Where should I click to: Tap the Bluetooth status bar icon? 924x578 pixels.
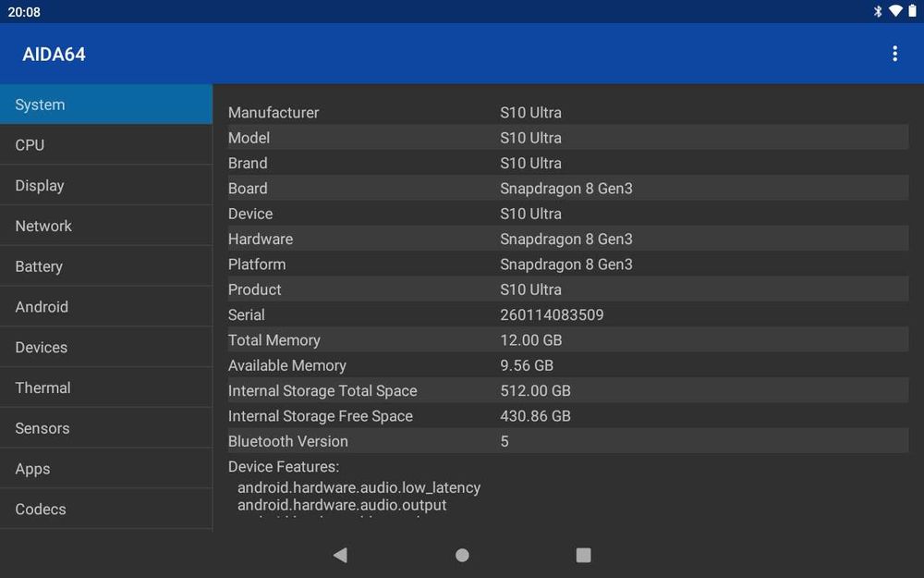pyautogui.click(x=878, y=11)
